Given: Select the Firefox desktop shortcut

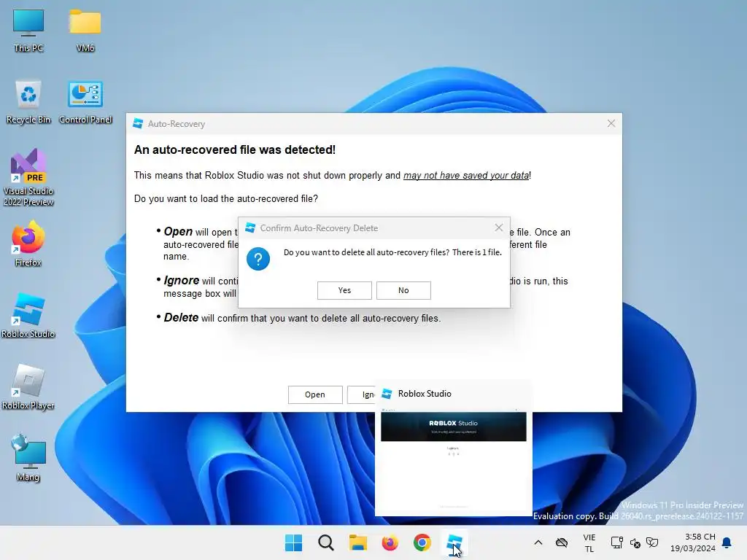Looking at the screenshot, I should click(x=28, y=244).
